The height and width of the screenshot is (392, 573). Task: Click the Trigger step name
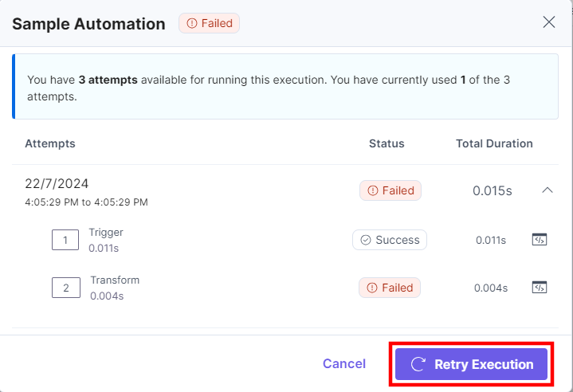(x=106, y=233)
